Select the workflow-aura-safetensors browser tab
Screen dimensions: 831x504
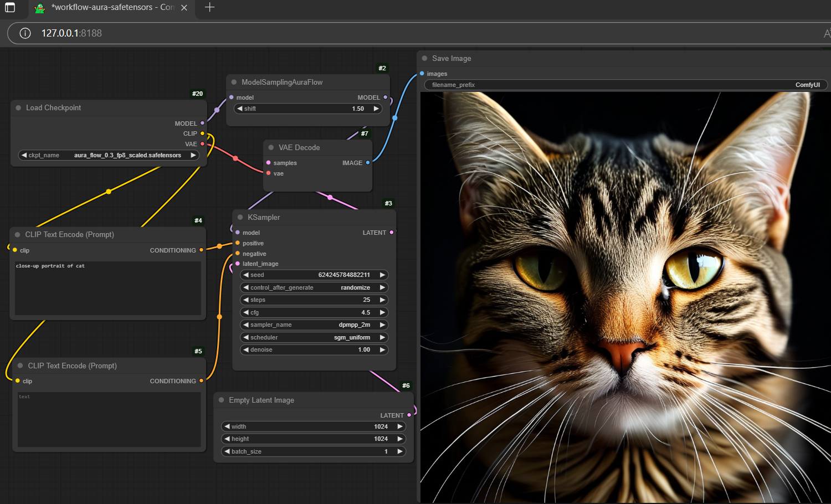(111, 8)
